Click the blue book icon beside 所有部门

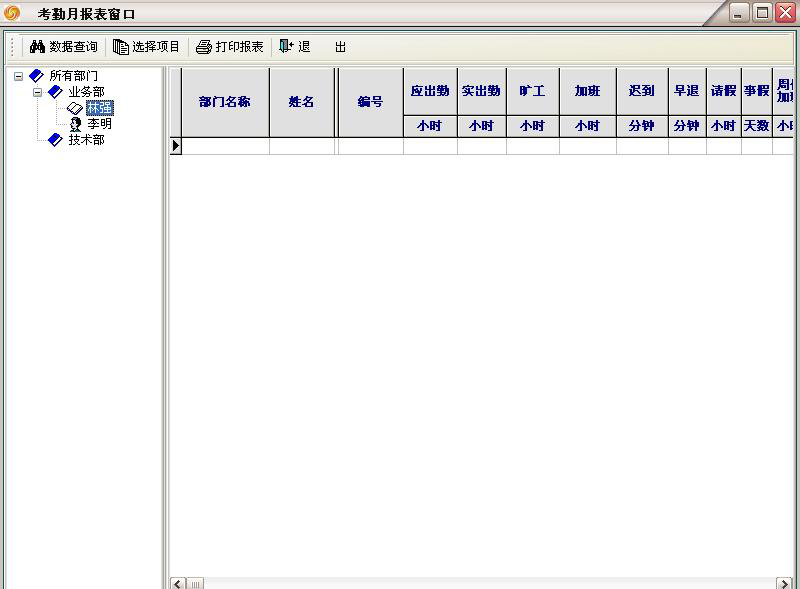[37, 76]
